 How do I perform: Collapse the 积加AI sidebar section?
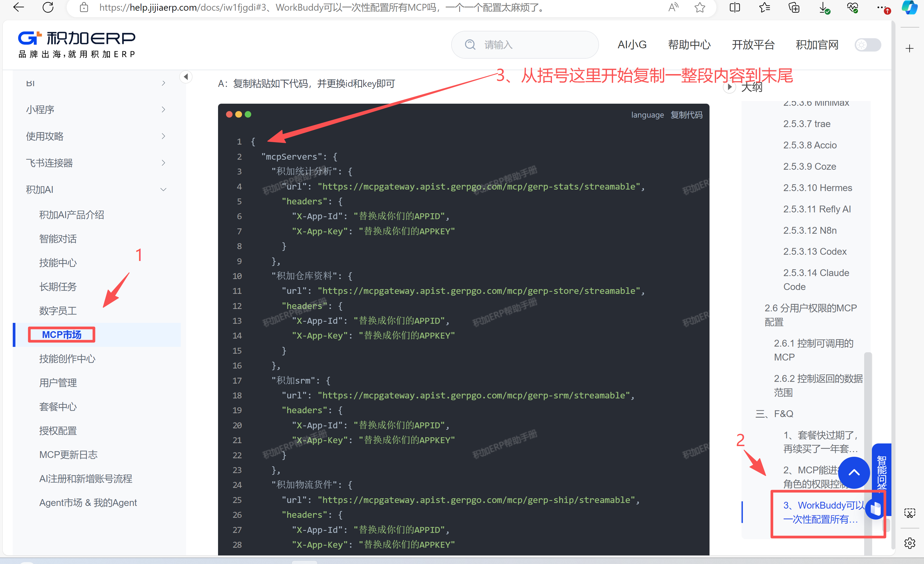coord(96,190)
